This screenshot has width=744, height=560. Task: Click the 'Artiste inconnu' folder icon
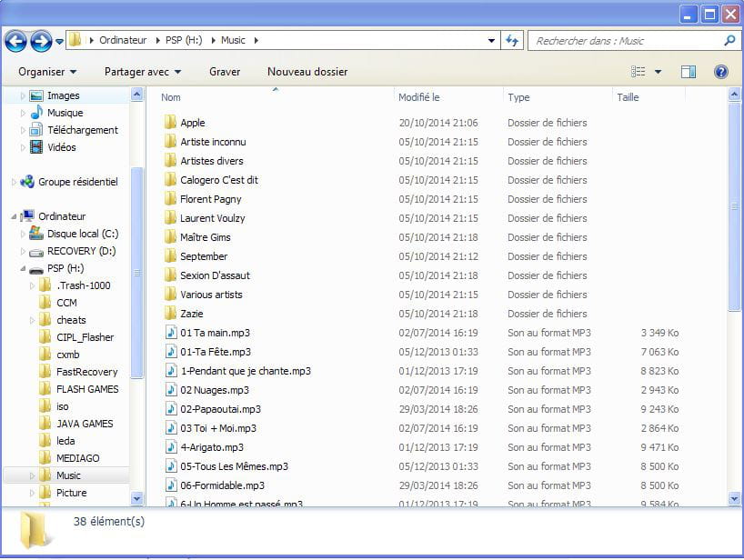pos(171,141)
